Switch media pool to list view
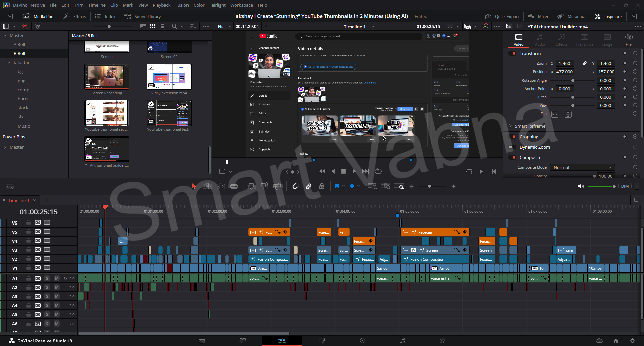 click(x=162, y=26)
